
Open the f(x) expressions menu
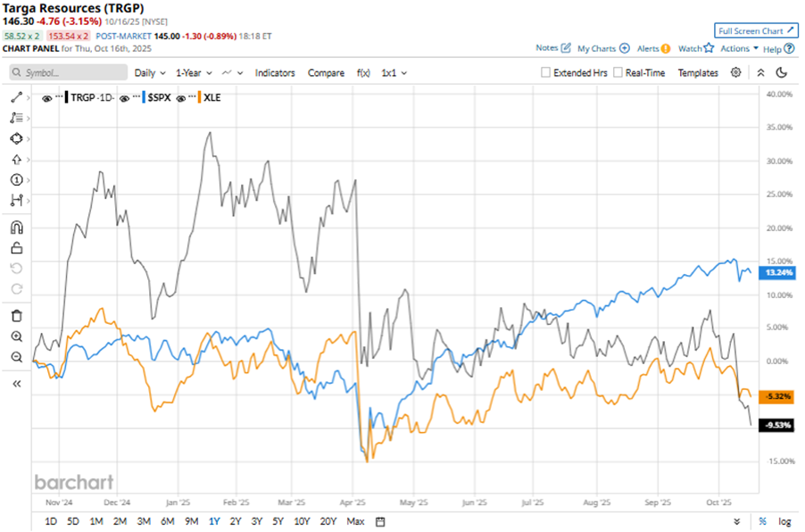pyautogui.click(x=363, y=73)
